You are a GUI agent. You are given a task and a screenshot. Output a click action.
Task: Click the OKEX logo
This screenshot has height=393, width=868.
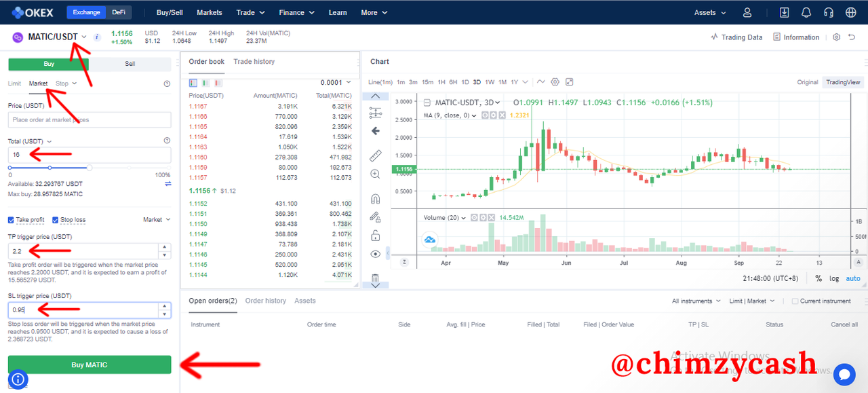[x=33, y=12]
